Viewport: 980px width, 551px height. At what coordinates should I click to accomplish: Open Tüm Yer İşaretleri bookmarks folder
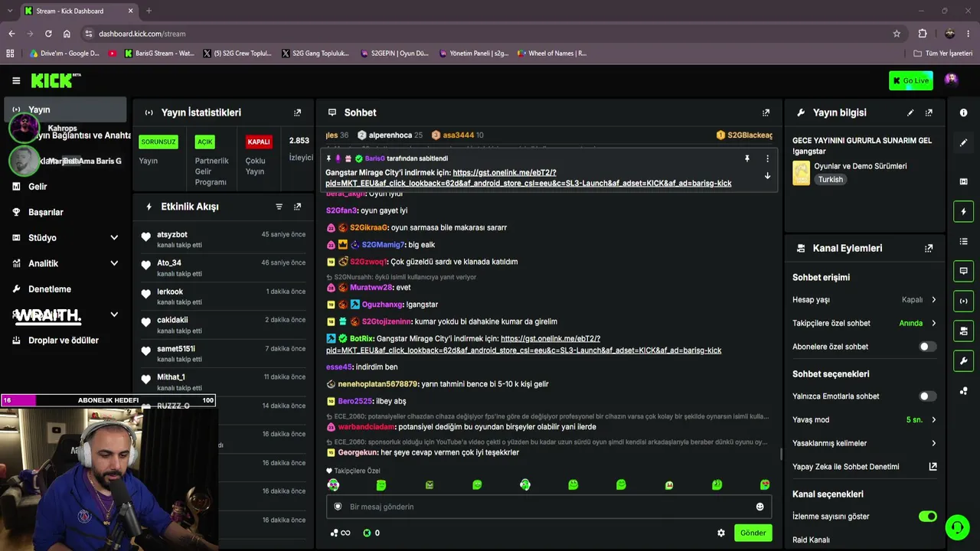943,54
